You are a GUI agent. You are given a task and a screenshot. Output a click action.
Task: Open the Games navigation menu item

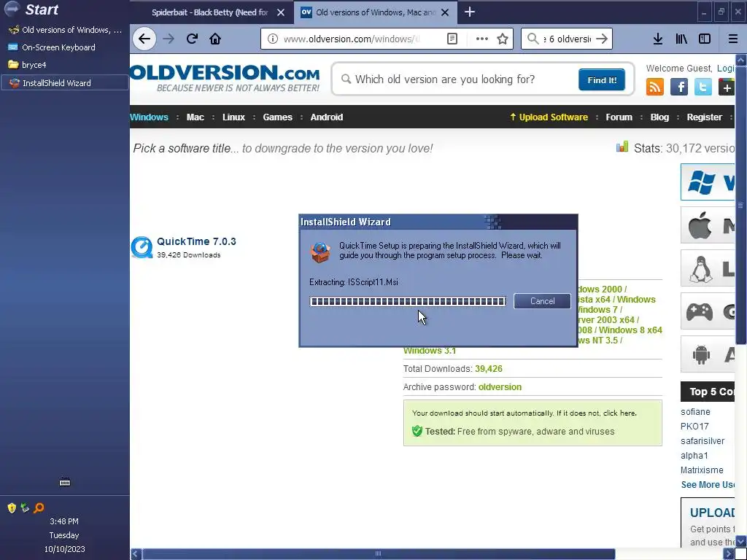pos(278,117)
